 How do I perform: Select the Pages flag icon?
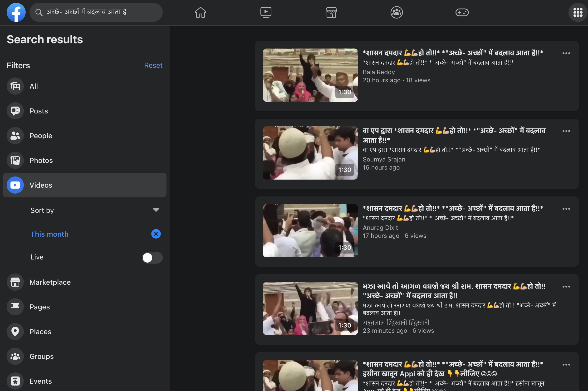(x=15, y=307)
